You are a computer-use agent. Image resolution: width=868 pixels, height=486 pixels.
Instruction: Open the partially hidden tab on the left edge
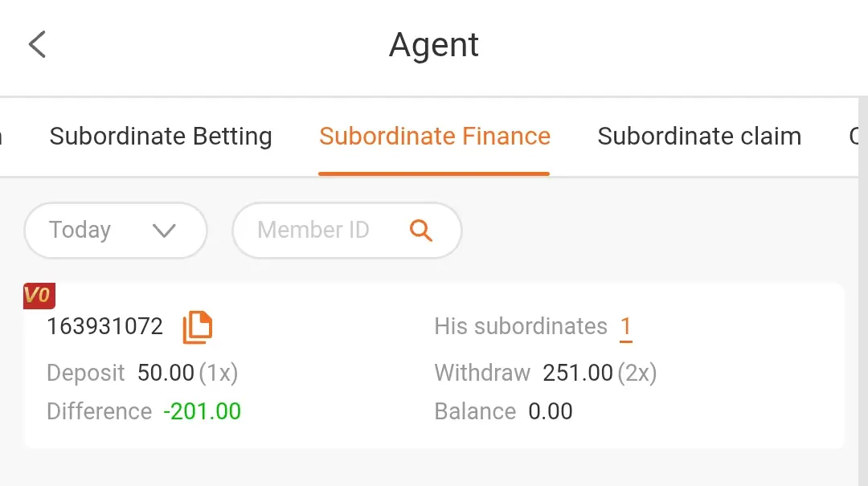[2, 137]
